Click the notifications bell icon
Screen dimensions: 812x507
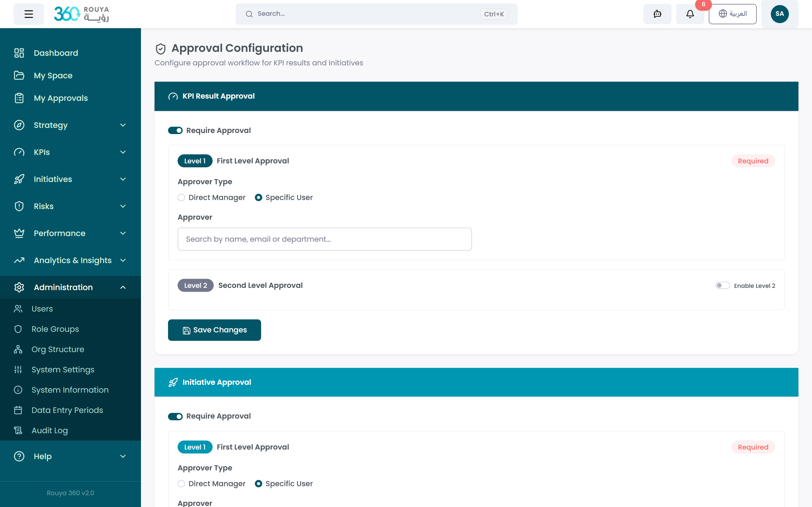pyautogui.click(x=689, y=14)
